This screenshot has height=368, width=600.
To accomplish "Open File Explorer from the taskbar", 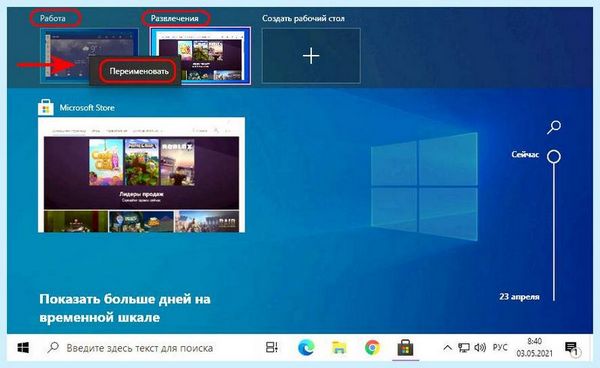I will [339, 348].
